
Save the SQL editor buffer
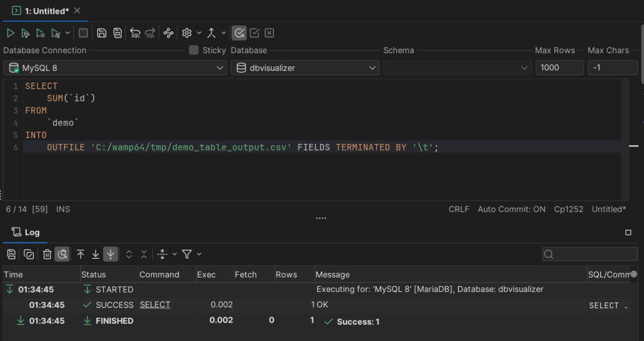pyautogui.click(x=102, y=33)
